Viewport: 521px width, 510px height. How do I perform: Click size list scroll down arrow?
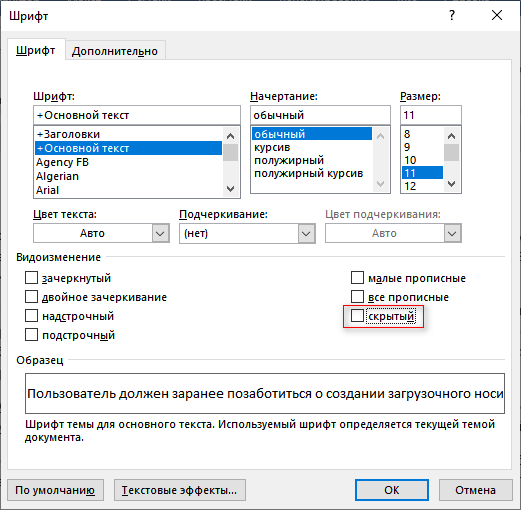pos(451,184)
